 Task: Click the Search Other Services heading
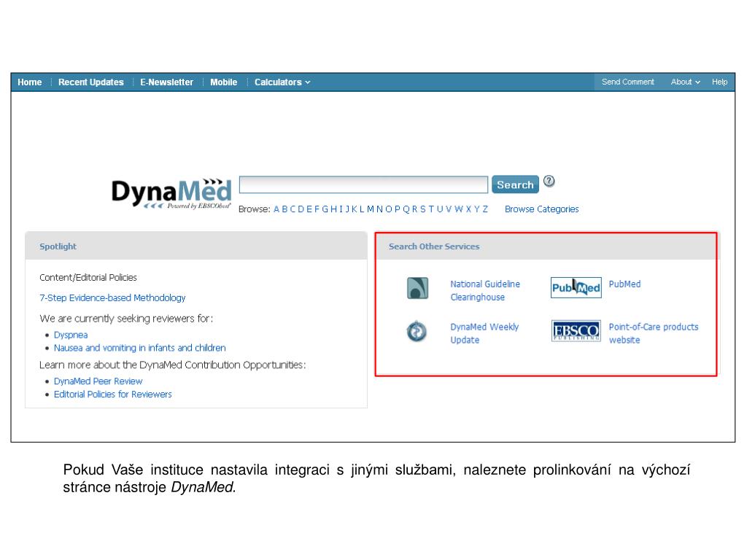coord(434,246)
